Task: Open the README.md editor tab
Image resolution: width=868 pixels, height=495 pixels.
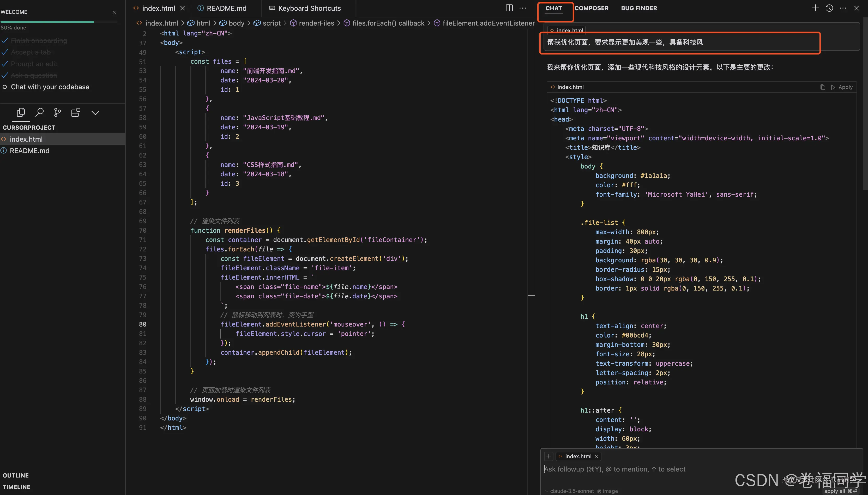Action: (226, 8)
